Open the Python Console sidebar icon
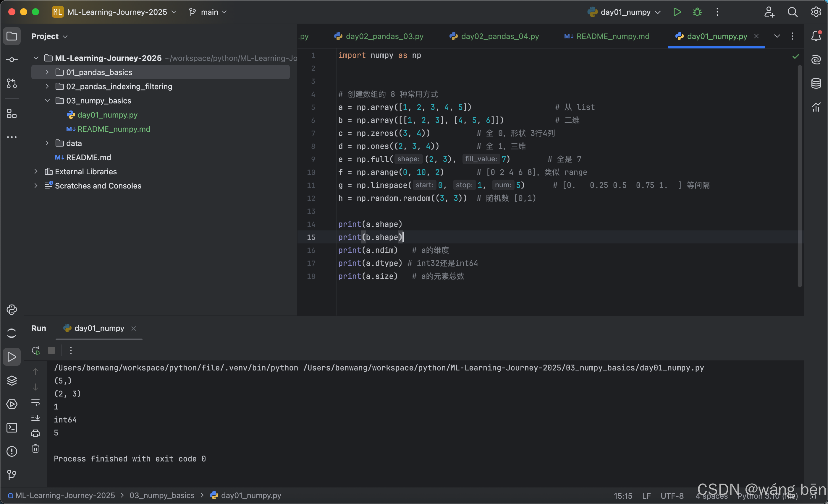Image resolution: width=828 pixels, height=504 pixels. pos(12,309)
